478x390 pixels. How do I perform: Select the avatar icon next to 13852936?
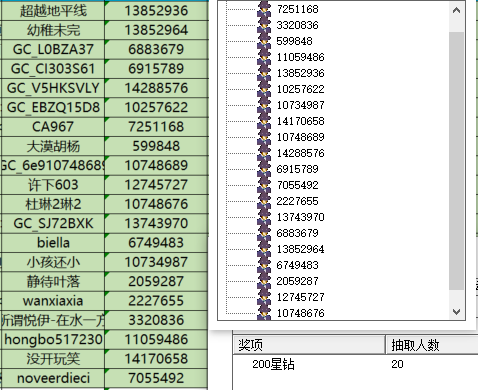coord(264,73)
